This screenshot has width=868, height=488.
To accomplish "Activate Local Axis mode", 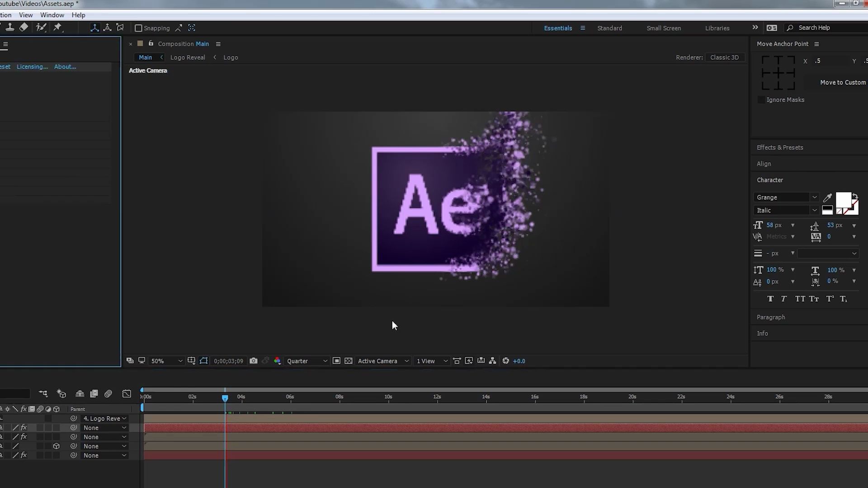I will [x=94, y=28].
